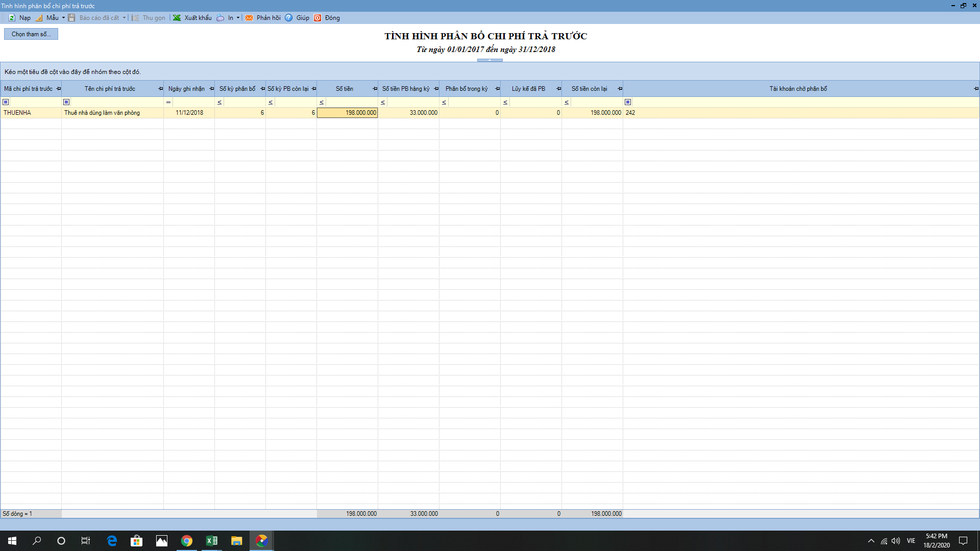The image size is (980, 551).
Task: Click the Nạp reload icon
Action: coord(12,18)
